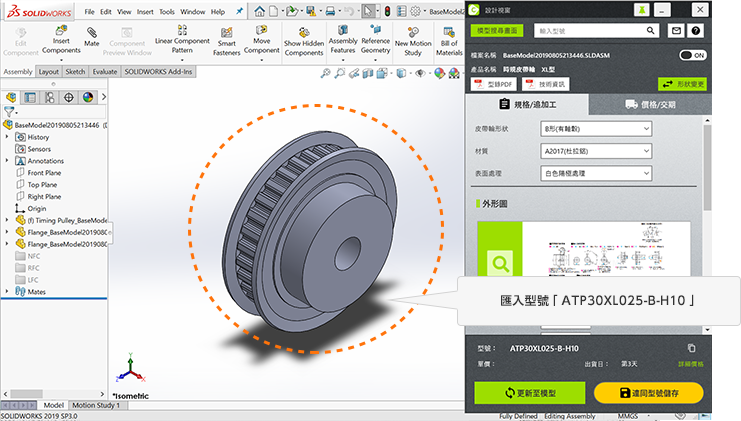The height and width of the screenshot is (421, 741).
Task: Open DisplayManager color sphere tab icon
Action: pos(88,97)
